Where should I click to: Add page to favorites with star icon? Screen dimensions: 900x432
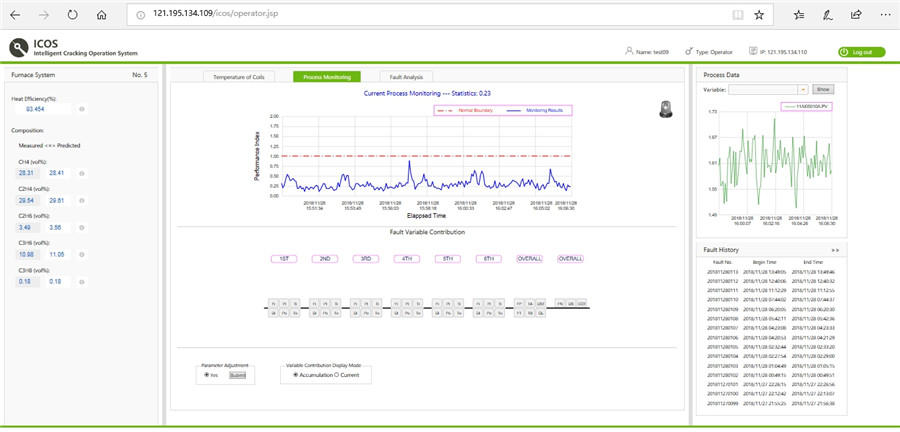coord(759,15)
